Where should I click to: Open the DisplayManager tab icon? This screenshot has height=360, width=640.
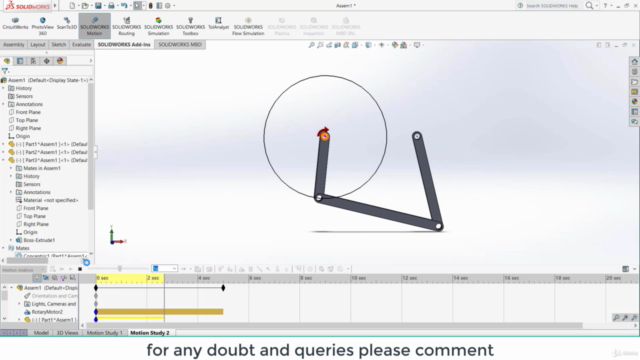click(60, 61)
